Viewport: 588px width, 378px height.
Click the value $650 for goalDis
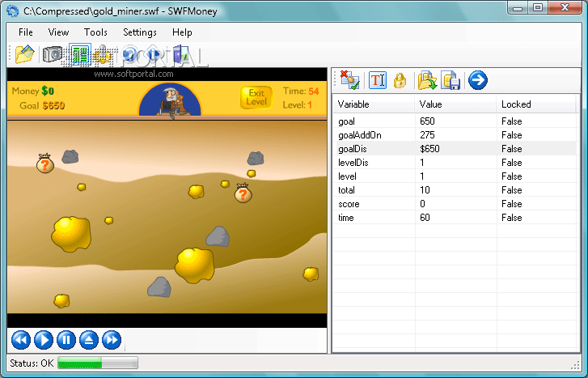pyautogui.click(x=429, y=149)
